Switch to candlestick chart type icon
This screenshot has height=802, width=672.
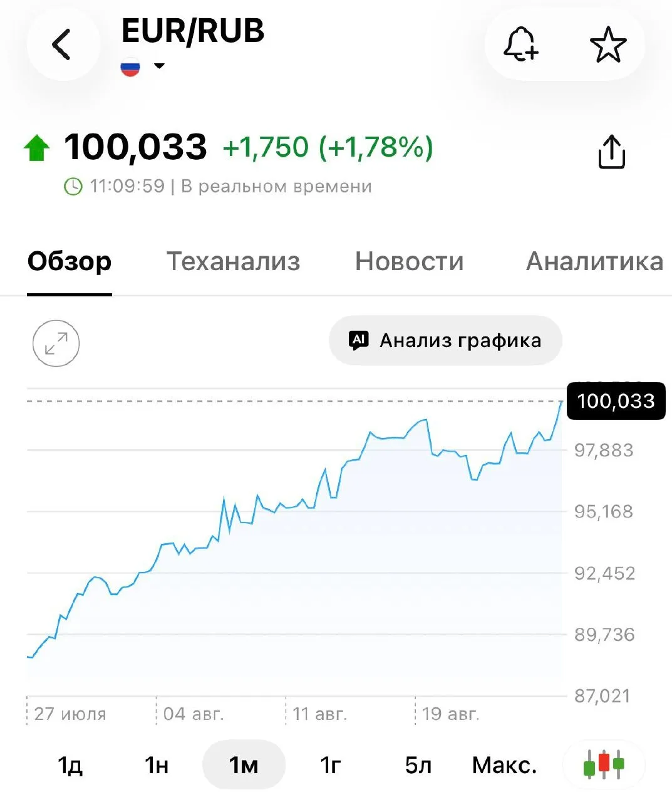pos(604,764)
